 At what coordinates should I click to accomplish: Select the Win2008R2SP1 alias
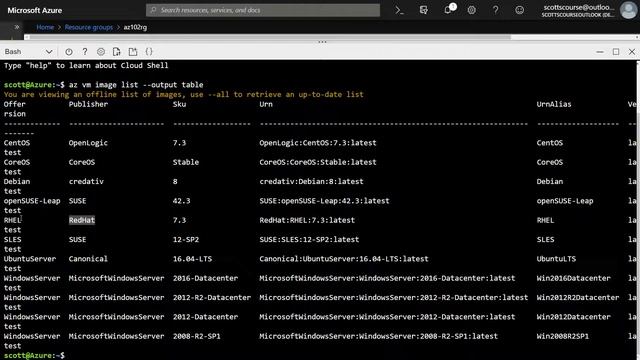[x=562, y=336]
